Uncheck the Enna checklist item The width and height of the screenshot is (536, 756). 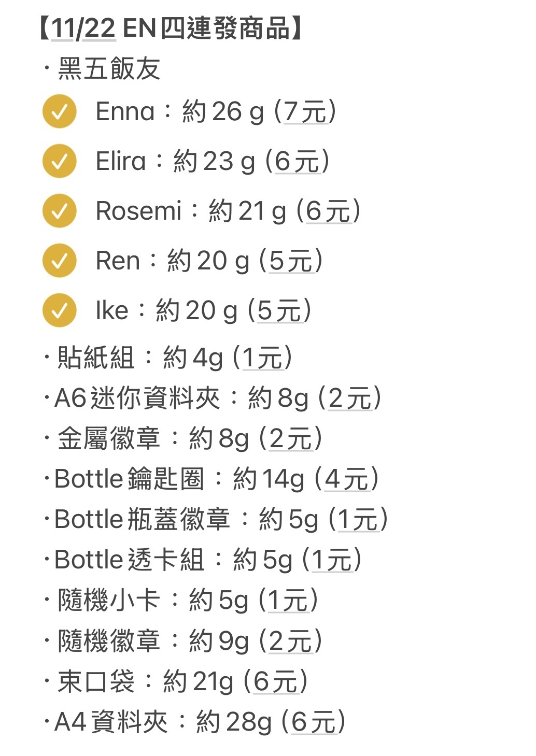[x=60, y=111]
